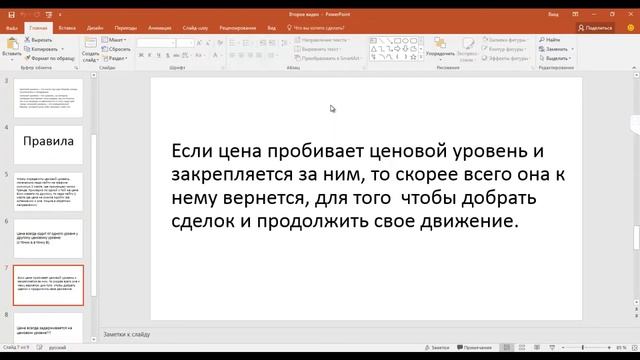
Task: Switch to the Вид tab
Action: click(x=271, y=28)
